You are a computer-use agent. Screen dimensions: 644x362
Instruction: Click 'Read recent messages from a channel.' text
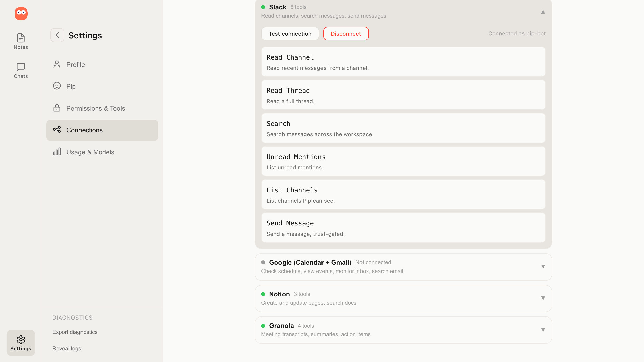click(x=318, y=68)
